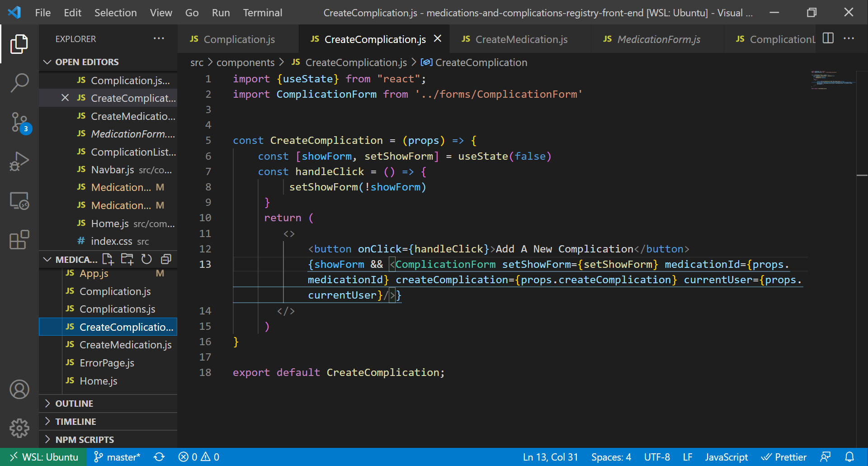This screenshot has width=868, height=466.
Task: Open ErrorPage.js in the file tree
Action: pos(107,363)
